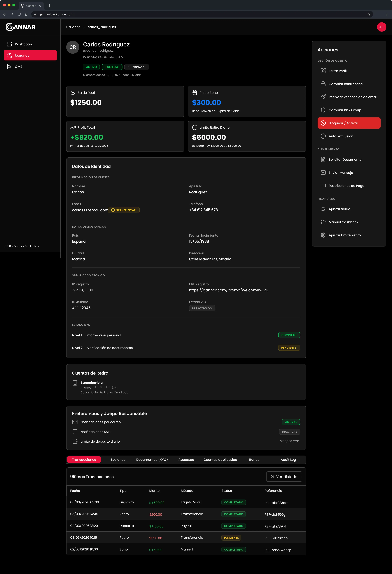Click the 02/03/2026 16:00 transaction date

pos(84,549)
